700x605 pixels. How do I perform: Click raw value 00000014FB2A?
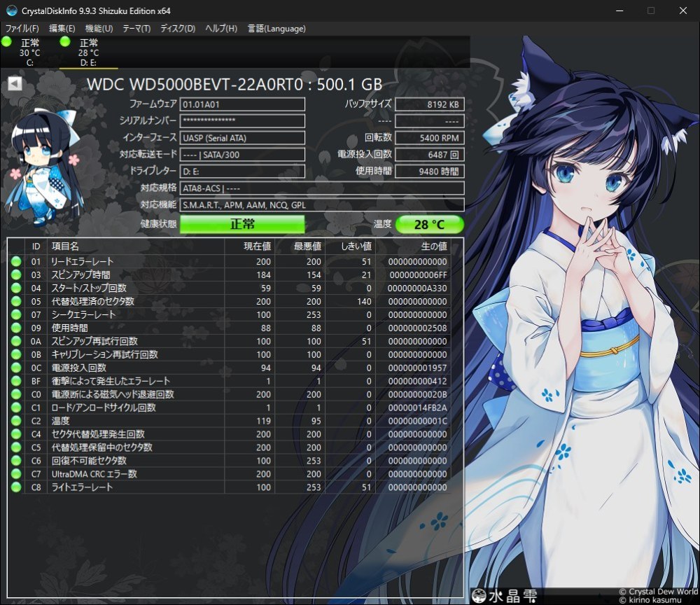[417, 408]
